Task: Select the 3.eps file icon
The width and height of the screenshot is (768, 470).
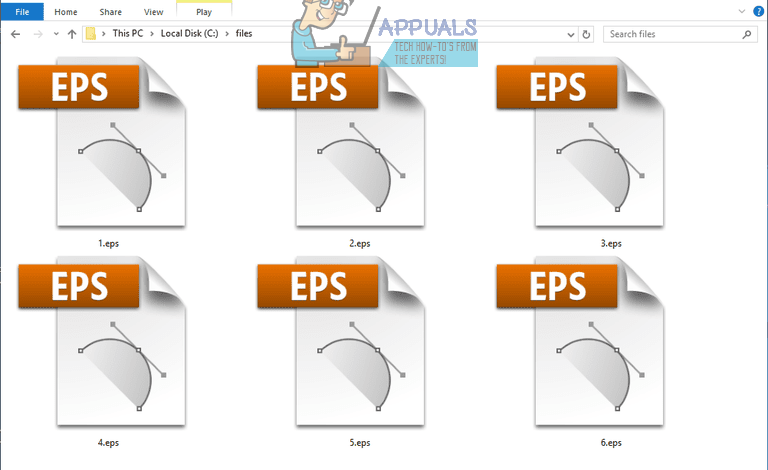Action: click(580, 142)
